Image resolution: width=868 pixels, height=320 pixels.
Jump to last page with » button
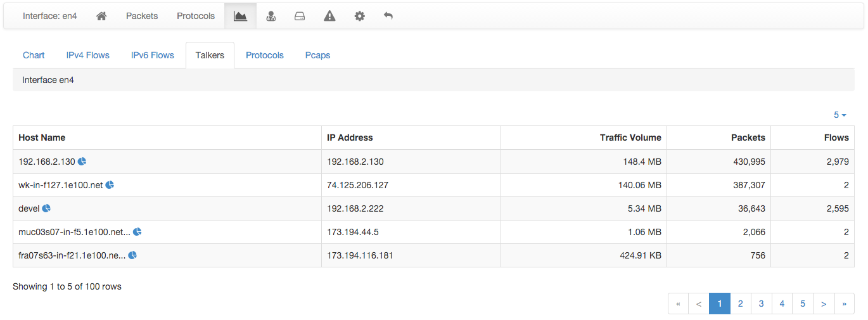[x=845, y=304]
